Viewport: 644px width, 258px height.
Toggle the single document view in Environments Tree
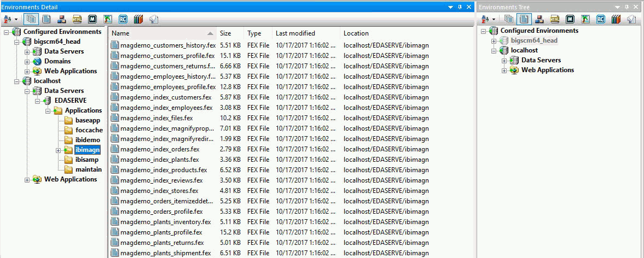[x=524, y=19]
